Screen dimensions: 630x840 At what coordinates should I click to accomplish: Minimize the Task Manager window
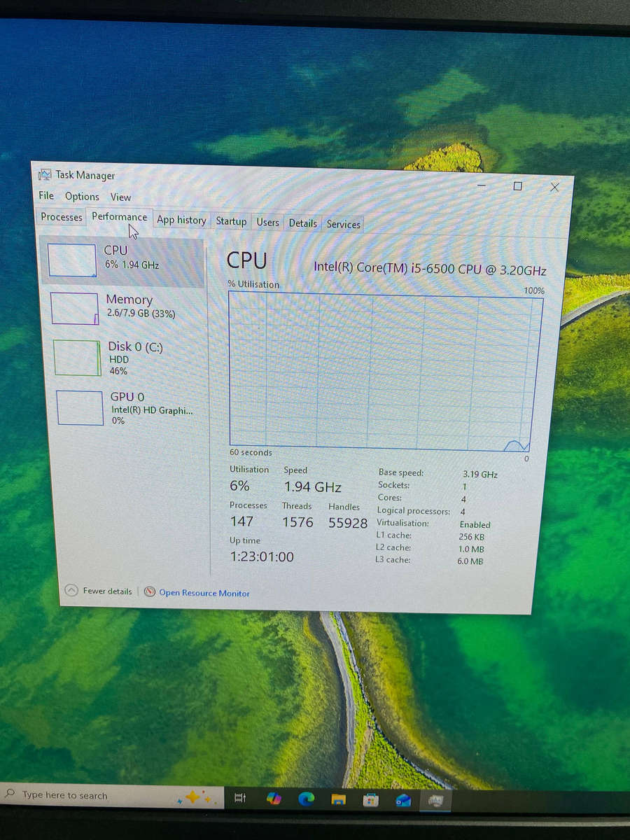[x=482, y=185]
